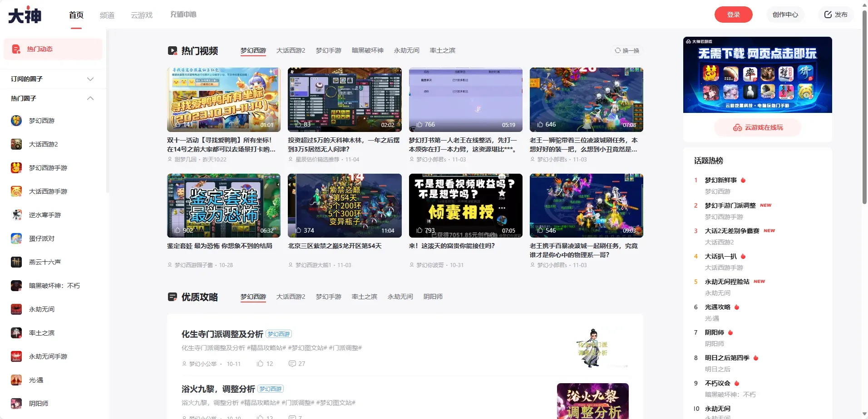Image resolution: width=868 pixels, height=419 pixels.
Task: Open the 云游戏 top navigation tab
Action: point(142,15)
